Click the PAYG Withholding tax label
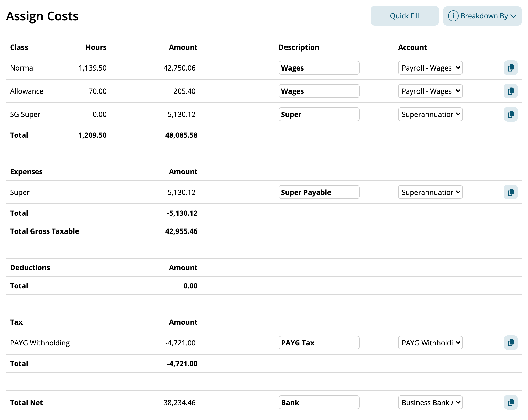The width and height of the screenshot is (528, 420). (40, 343)
